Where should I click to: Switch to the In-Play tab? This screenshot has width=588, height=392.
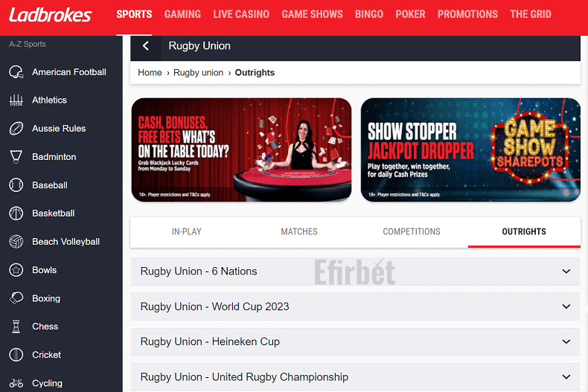[x=187, y=231]
